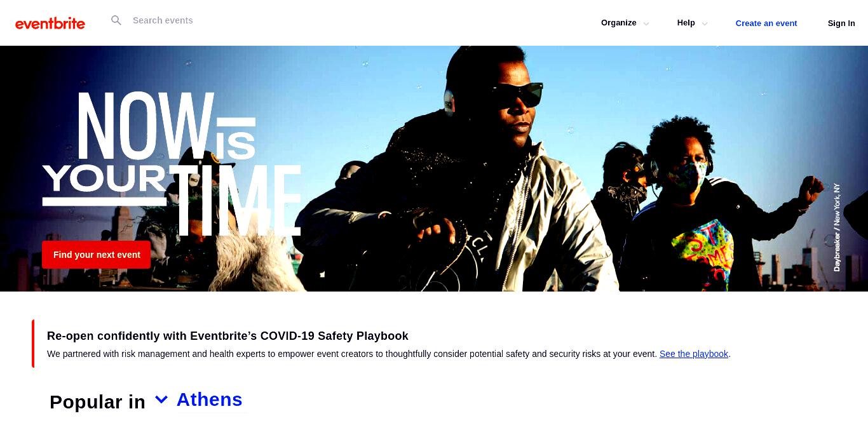Expand the Organize chevron arrow
868x430 pixels.
click(x=646, y=24)
